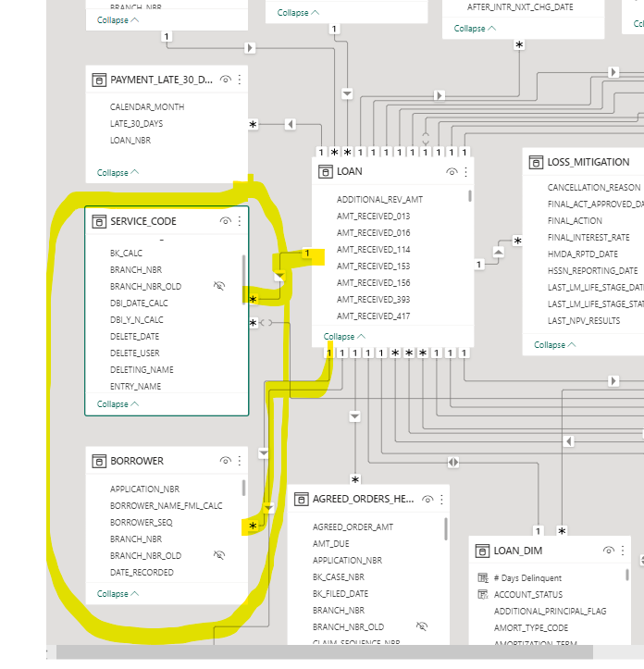Unhide BRANCH_NBR_OLD in BORROWER table
The height and width of the screenshot is (669, 644).
[x=219, y=555]
